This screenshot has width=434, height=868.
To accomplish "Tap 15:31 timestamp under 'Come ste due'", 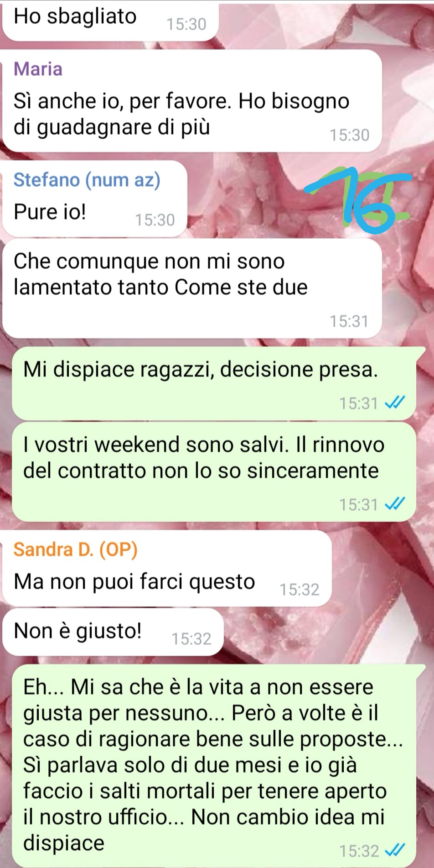I will click(349, 321).
